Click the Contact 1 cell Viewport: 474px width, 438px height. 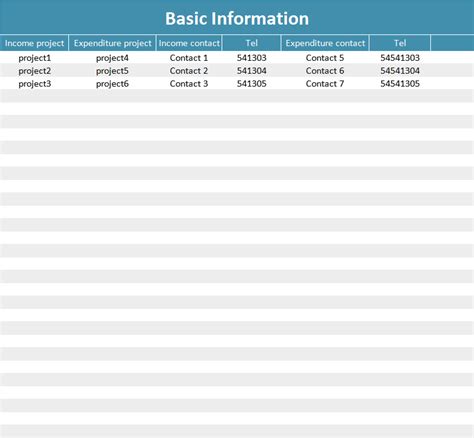point(189,58)
